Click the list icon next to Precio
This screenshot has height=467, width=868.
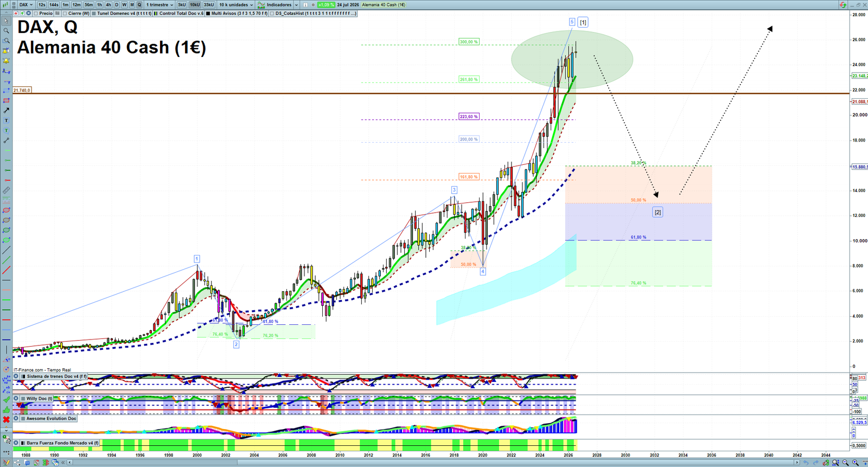57,13
